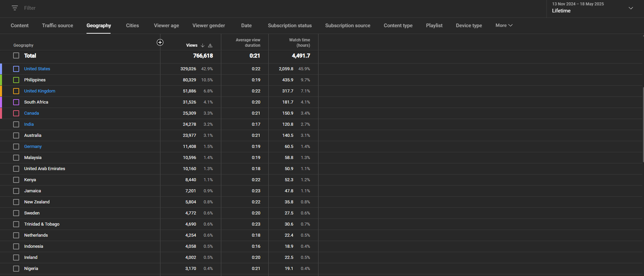Expand the Lifetime date range dropdown
Screen dimensions: 644x276
(631, 8)
